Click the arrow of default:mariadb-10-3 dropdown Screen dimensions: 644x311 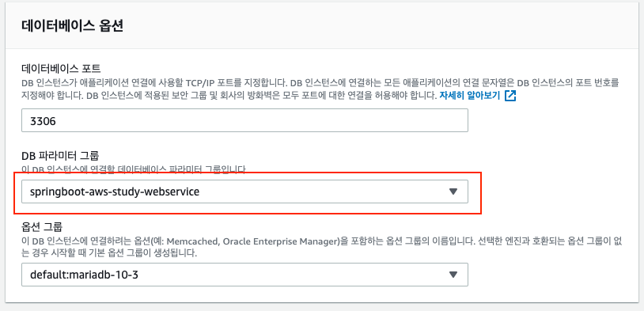pos(453,275)
